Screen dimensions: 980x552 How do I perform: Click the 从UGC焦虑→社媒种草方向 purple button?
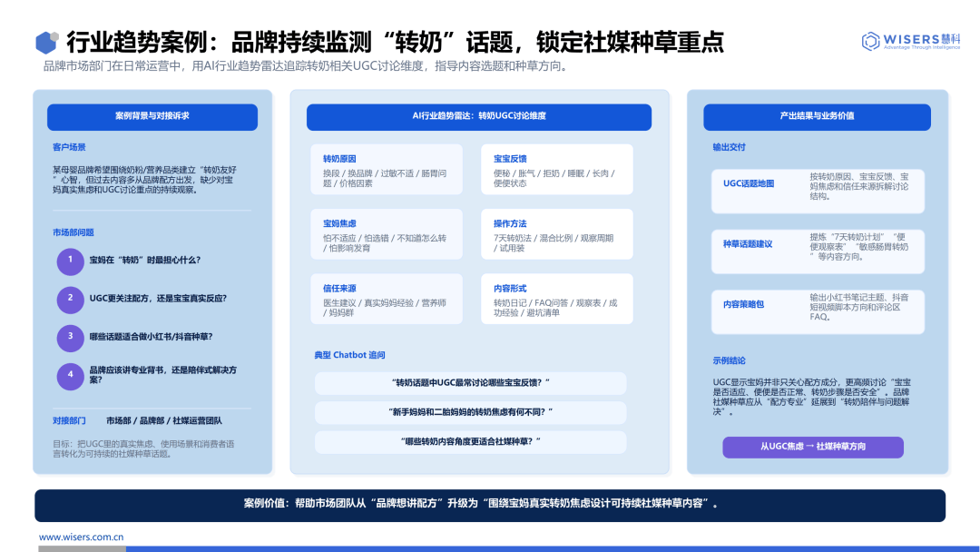[x=812, y=447]
